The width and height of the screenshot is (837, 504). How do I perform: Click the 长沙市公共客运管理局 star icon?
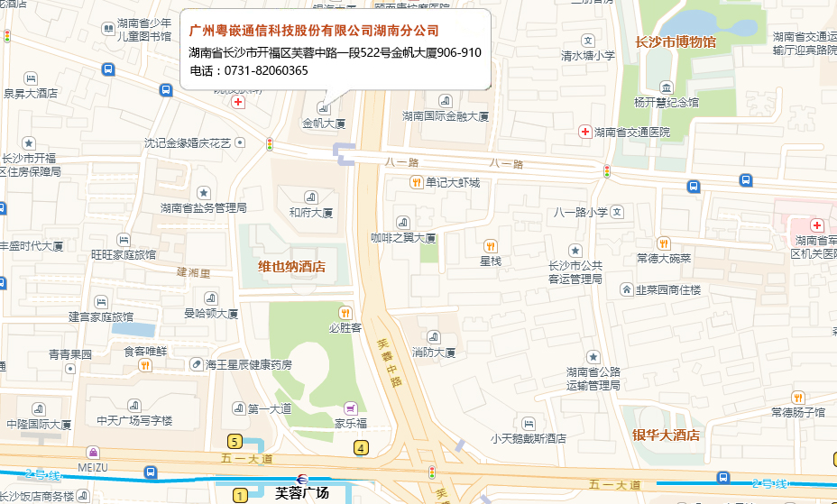(x=575, y=250)
